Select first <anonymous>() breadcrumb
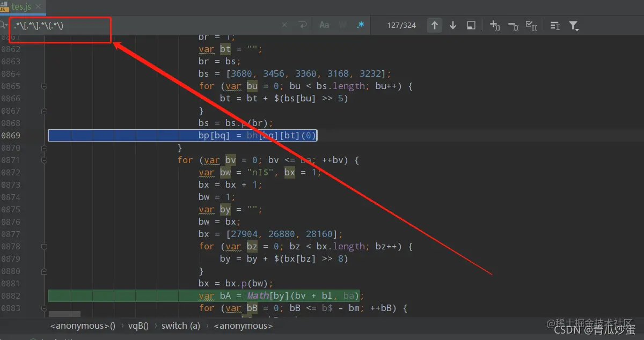 click(x=83, y=326)
